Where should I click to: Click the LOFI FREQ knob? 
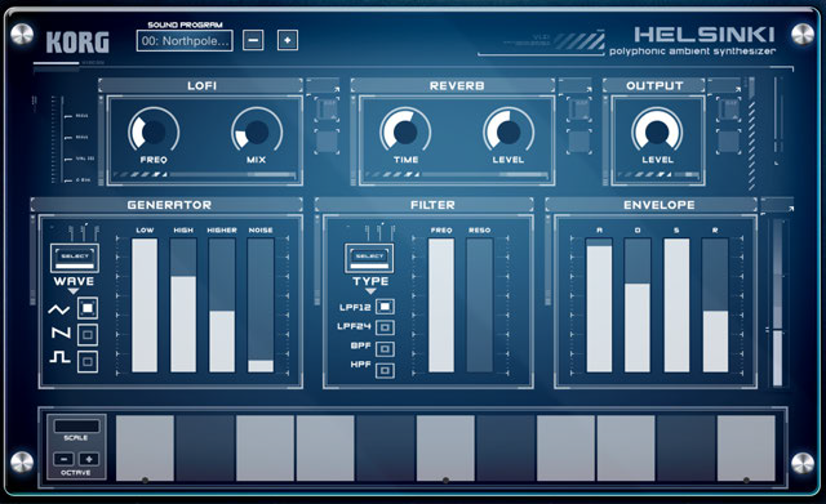click(x=154, y=132)
